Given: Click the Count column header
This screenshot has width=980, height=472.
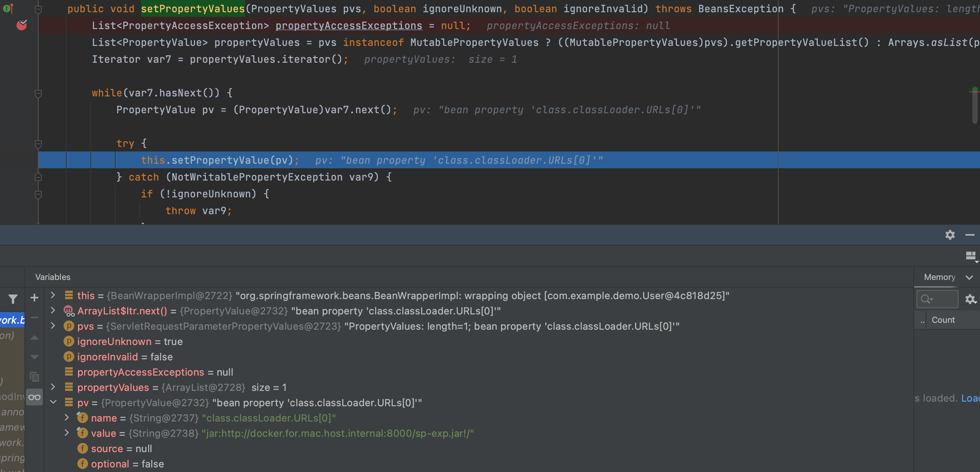Looking at the screenshot, I should pos(943,320).
